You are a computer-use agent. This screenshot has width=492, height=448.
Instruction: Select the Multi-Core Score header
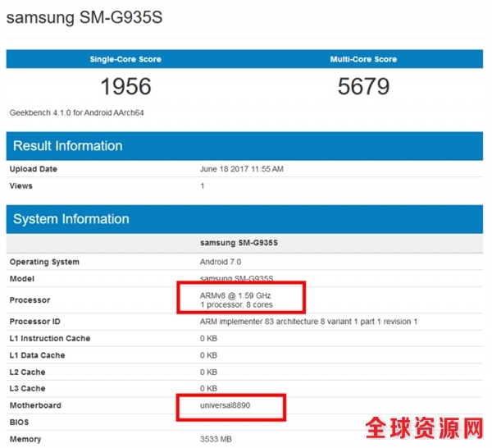362,60
